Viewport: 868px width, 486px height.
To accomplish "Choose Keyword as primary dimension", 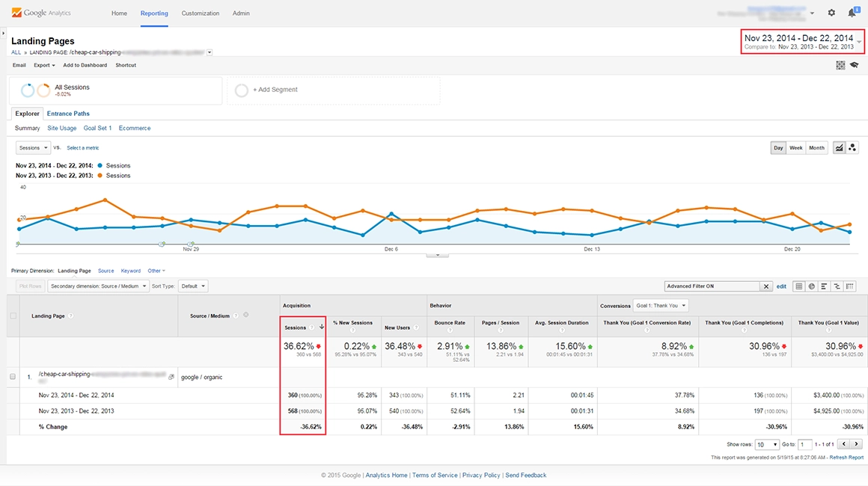I will 131,271.
